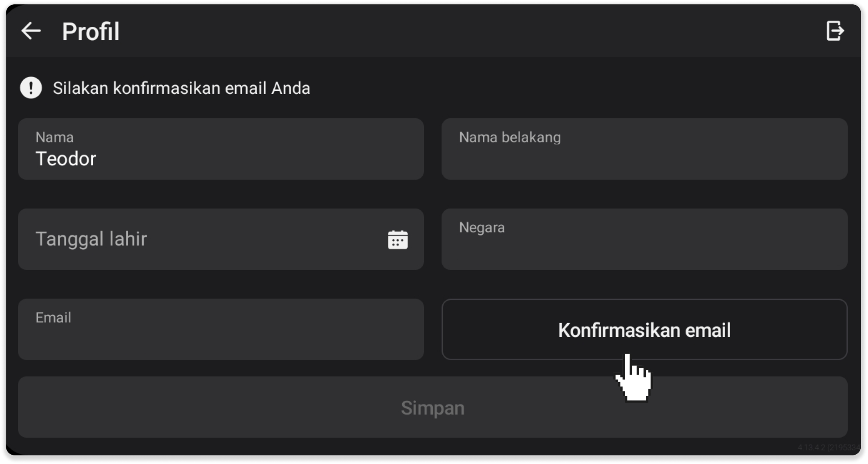Image resolution: width=868 pixels, height=464 pixels.
Task: Focus the Email input field
Action: [x=221, y=330]
